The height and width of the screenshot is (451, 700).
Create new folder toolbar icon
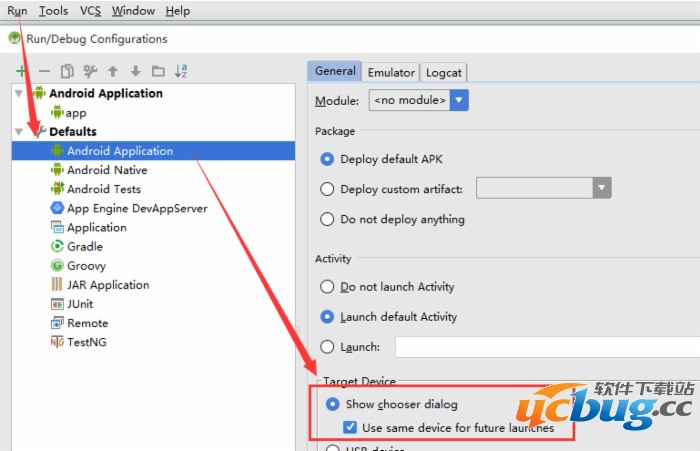pos(158,71)
